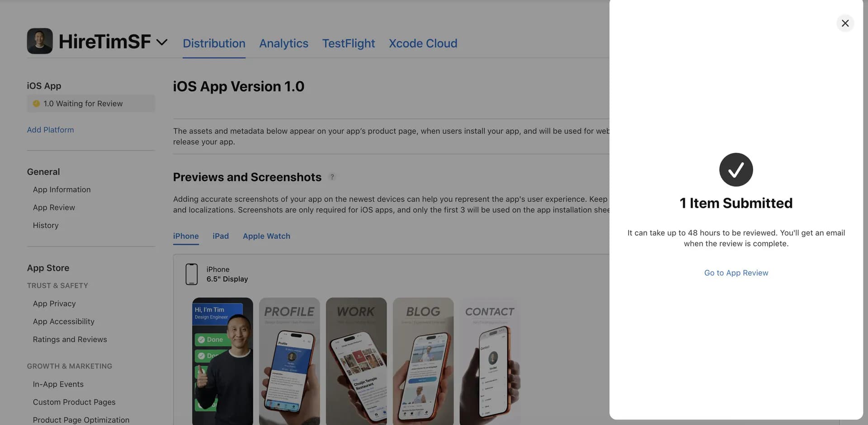Select the iPad screenshots tab
The width and height of the screenshot is (868, 425).
pos(221,236)
